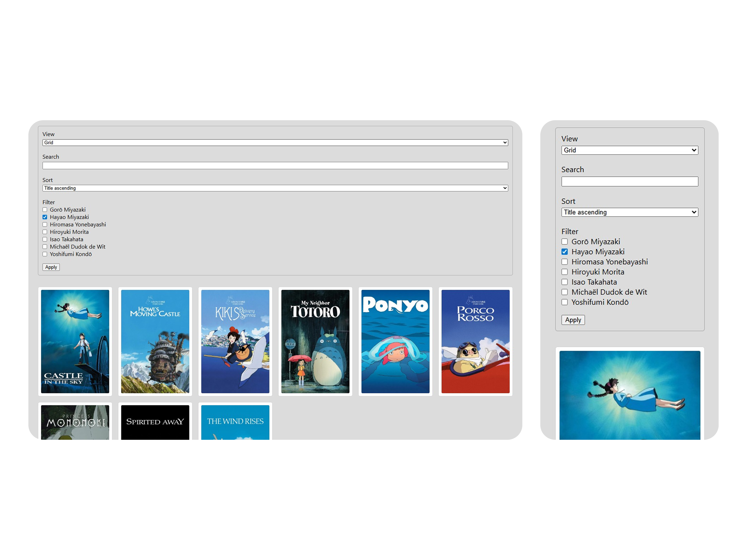
Task: Click Apply button in right panel
Action: tap(573, 320)
